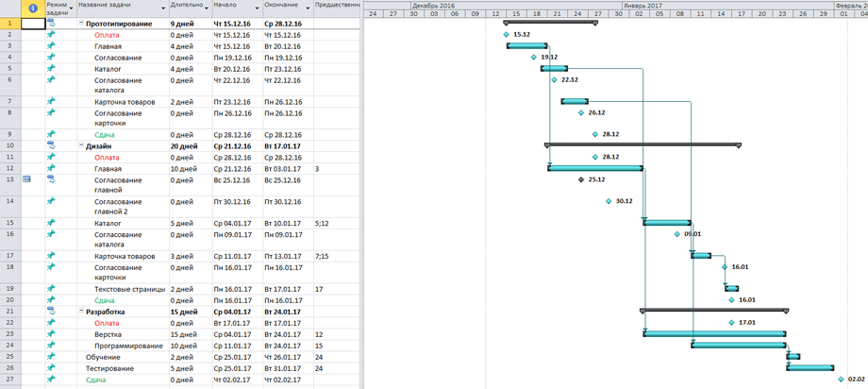Screen dimensions: 868x389
Task: Open the Начало column filter dropdown
Action: coord(258,9)
